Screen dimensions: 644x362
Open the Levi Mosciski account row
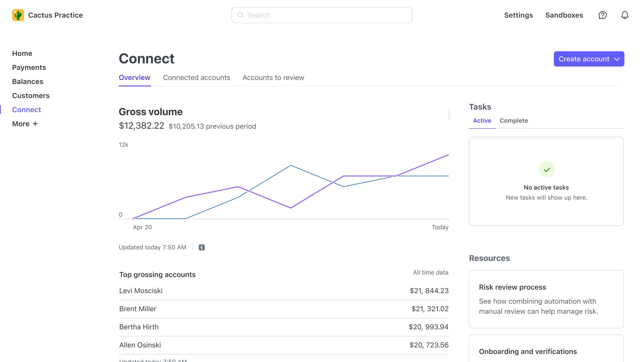(284, 291)
